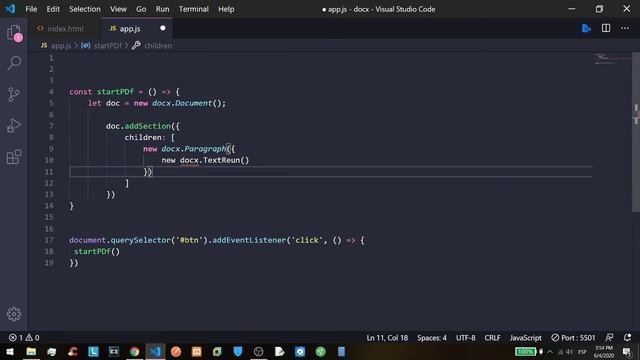Open the Windows action center icon
Image resolution: width=640 pixels, height=360 pixels.
627,351
